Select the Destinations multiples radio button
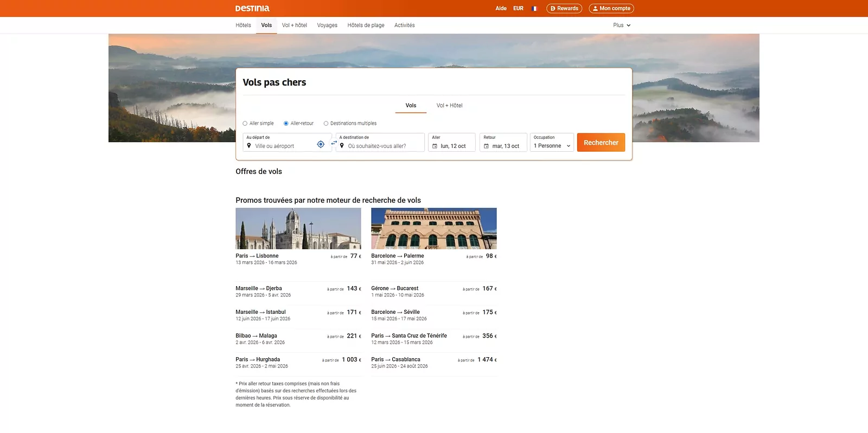Viewport: 868px width, 433px height. coord(326,124)
